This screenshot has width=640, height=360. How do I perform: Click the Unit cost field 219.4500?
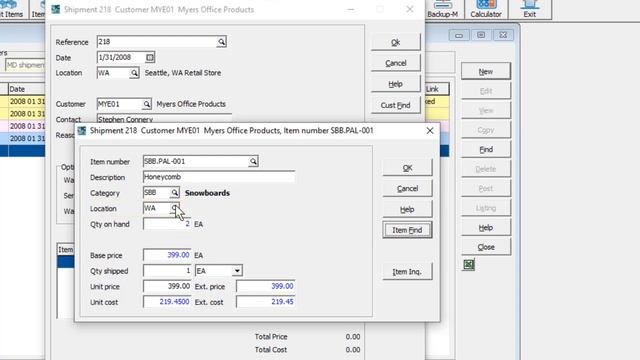pyautogui.click(x=167, y=302)
